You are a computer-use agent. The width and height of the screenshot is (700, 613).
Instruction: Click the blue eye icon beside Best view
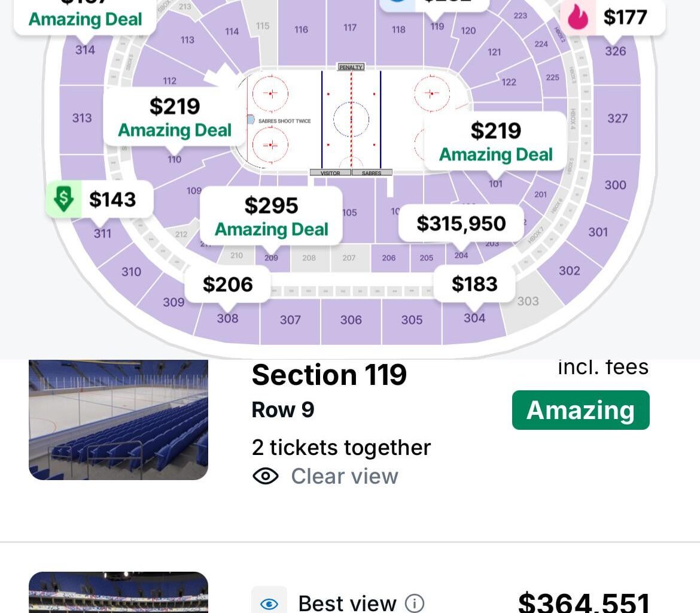coord(270,603)
